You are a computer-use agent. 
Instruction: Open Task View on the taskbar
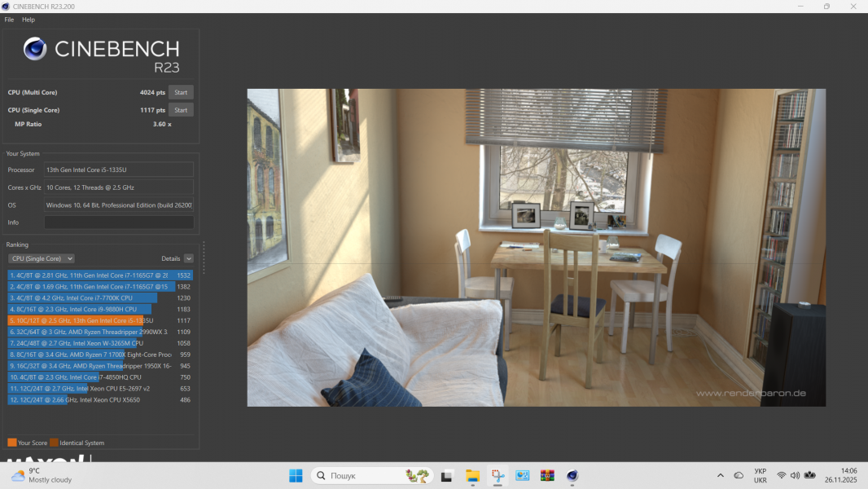447,475
